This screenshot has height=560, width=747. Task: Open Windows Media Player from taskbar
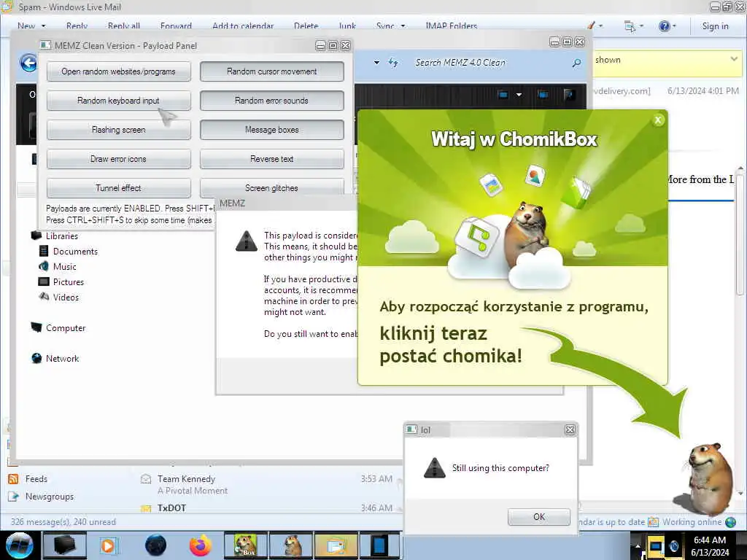(x=108, y=545)
